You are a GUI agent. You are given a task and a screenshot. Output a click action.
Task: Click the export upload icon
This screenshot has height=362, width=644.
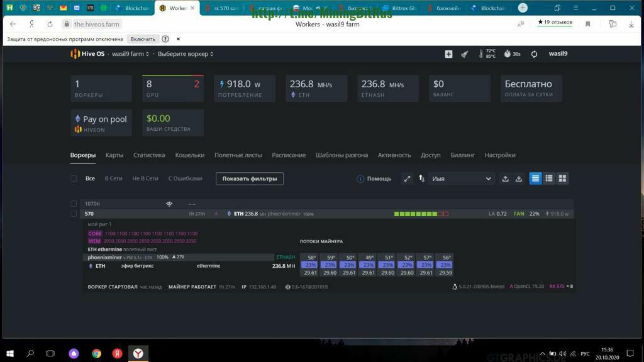tap(505, 178)
